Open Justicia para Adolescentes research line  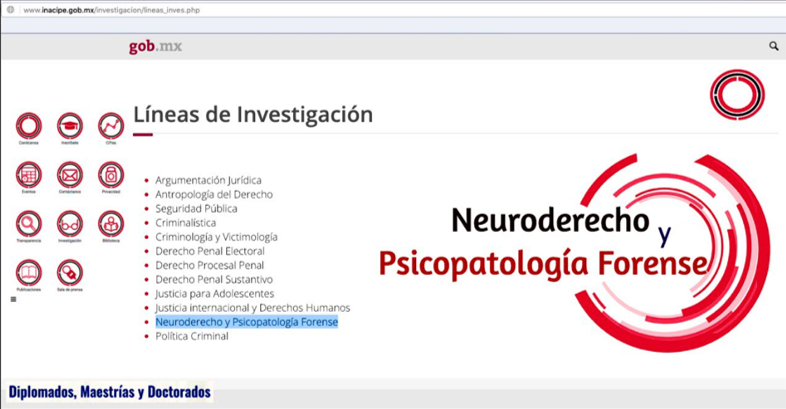[x=215, y=293]
